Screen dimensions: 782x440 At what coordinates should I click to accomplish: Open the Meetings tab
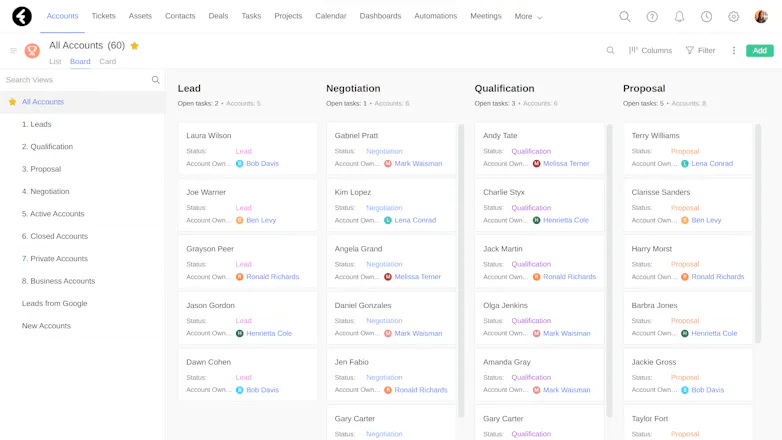(486, 16)
